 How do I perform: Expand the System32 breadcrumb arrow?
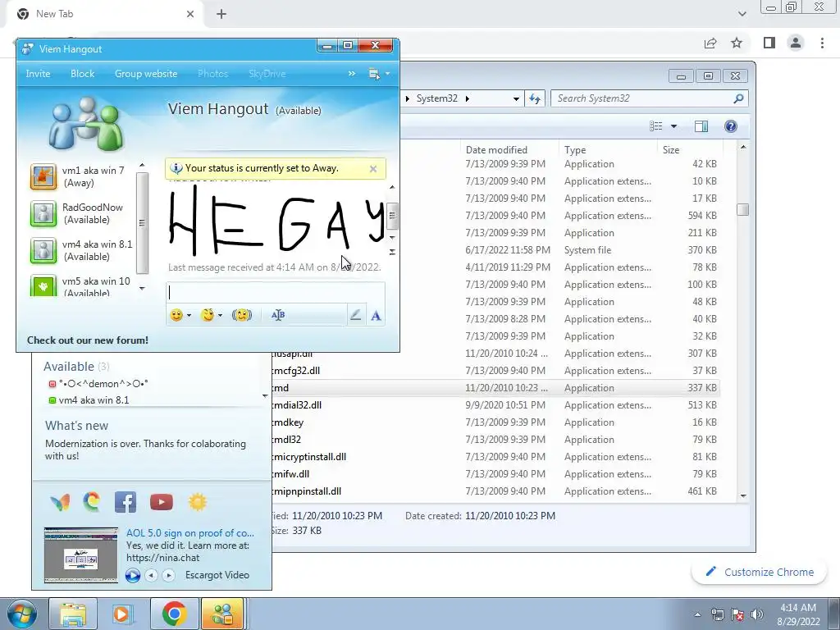(467, 98)
